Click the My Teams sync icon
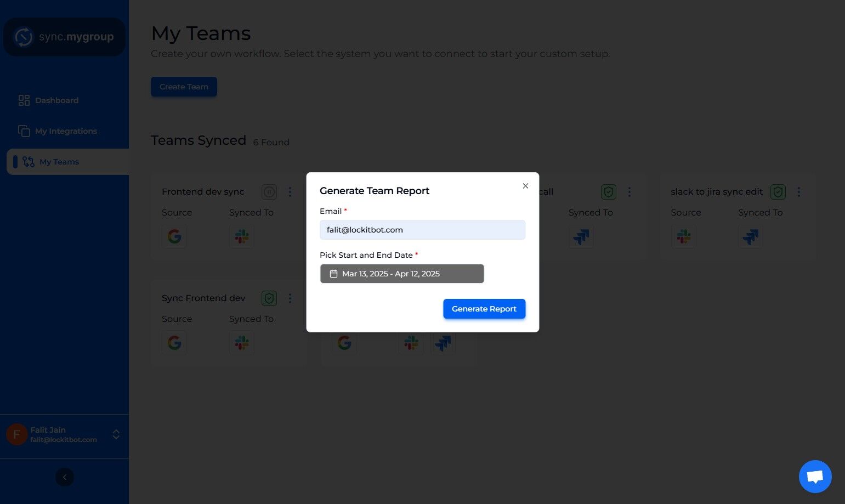This screenshot has height=504, width=845. point(29,162)
